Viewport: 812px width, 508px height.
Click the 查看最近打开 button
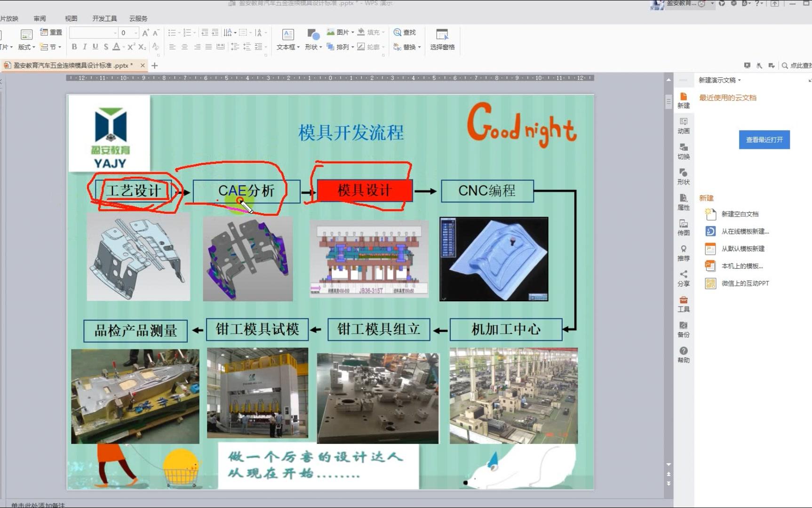click(764, 139)
